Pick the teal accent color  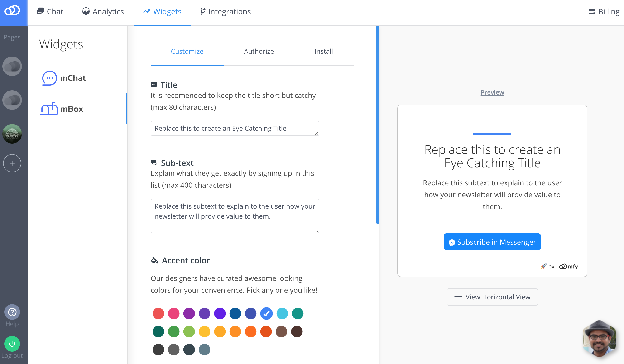[298, 313]
